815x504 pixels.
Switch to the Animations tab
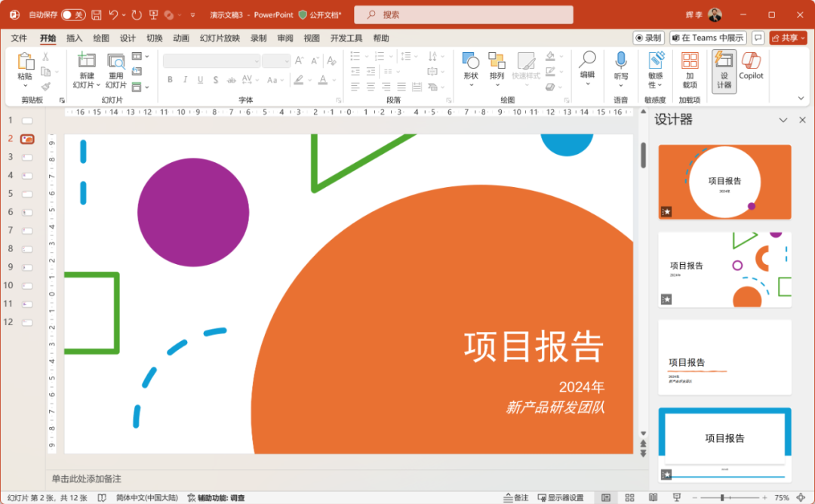(x=181, y=38)
